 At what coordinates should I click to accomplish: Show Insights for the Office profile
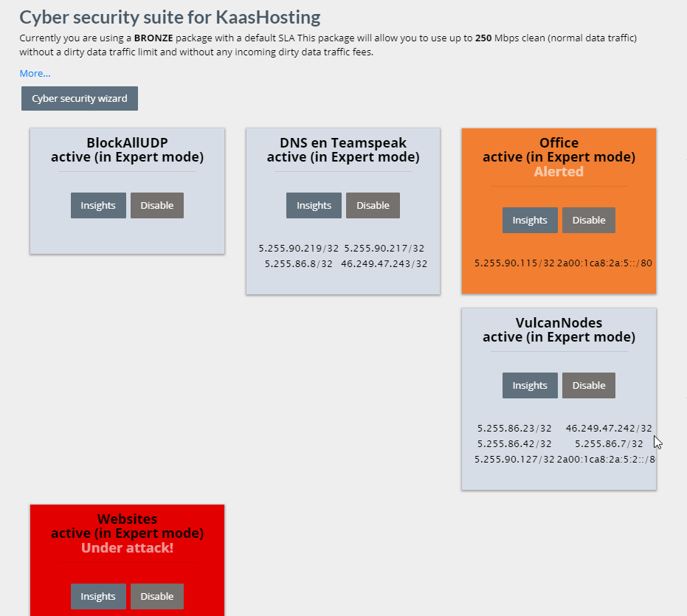pos(530,221)
